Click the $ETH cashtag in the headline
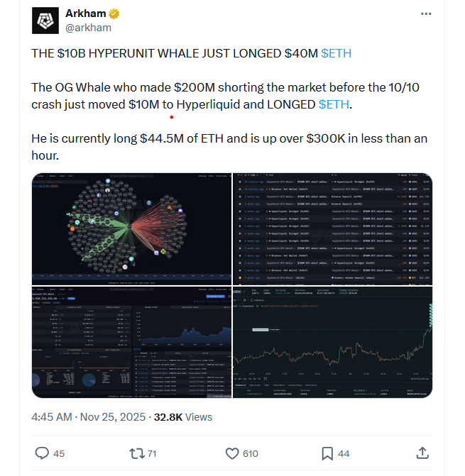465x476 pixels. 336,53
